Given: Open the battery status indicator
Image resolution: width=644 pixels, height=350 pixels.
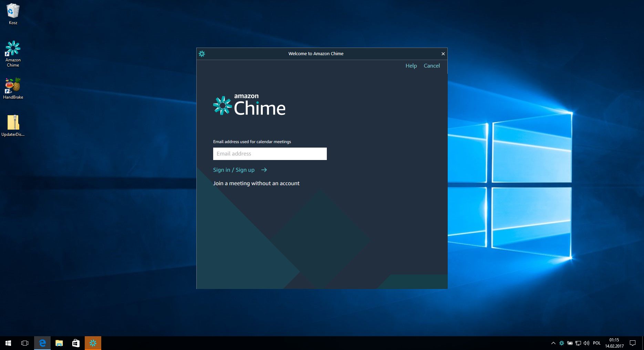Looking at the screenshot, I should [570, 343].
